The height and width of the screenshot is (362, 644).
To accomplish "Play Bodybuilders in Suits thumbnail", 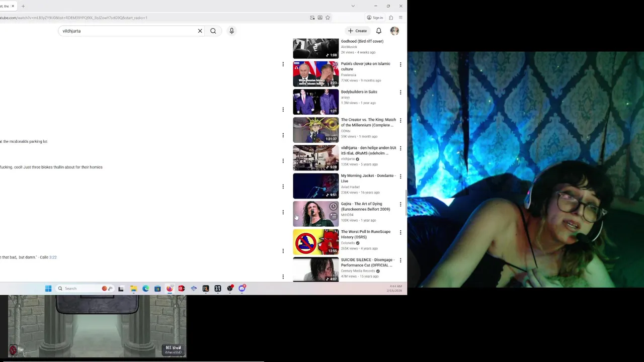I will coord(316,102).
